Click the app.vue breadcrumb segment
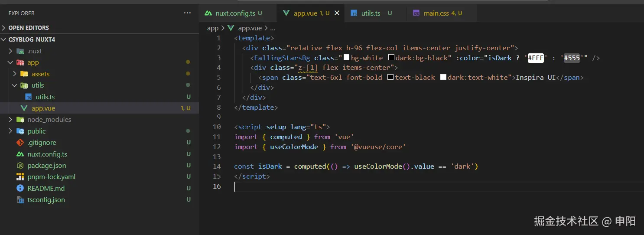The height and width of the screenshot is (235, 644). click(250, 28)
